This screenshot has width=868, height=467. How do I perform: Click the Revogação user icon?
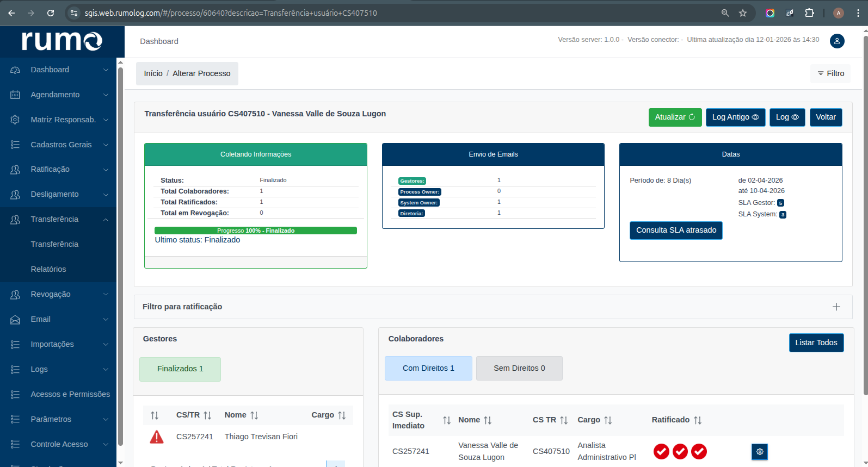click(15, 295)
